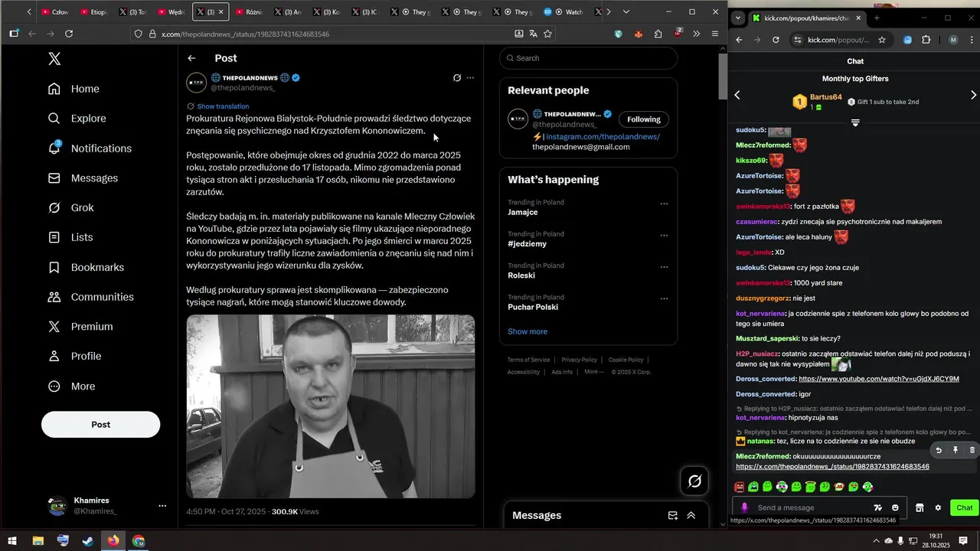Switch to the Watch browser tab
Screen dimensions: 980x551
click(565, 12)
